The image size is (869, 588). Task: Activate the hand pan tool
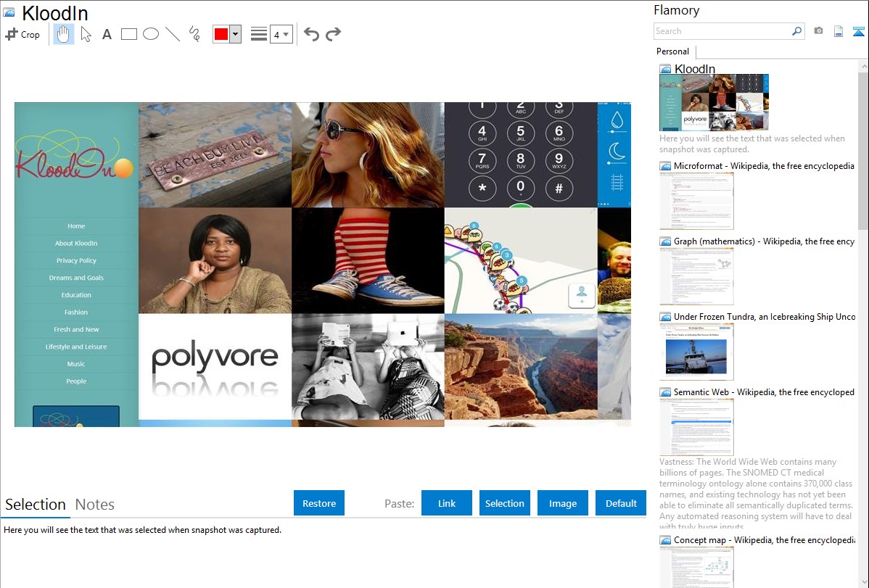(x=64, y=34)
